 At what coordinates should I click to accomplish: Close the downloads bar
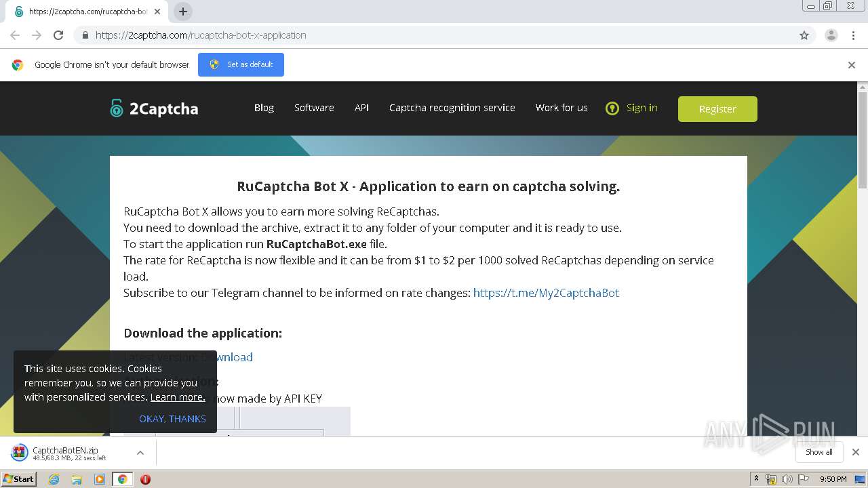(x=856, y=452)
